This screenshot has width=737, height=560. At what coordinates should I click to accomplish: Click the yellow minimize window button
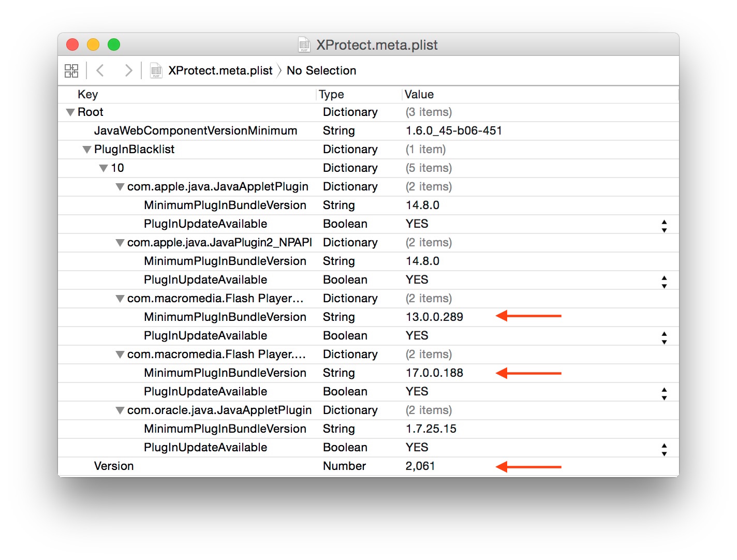pos(93,45)
